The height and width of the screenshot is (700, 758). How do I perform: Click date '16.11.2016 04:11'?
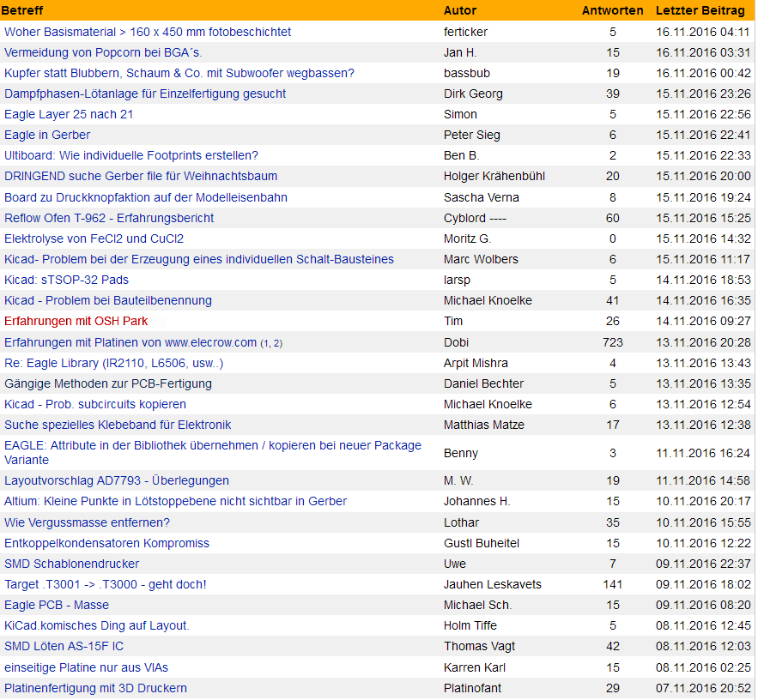click(702, 32)
